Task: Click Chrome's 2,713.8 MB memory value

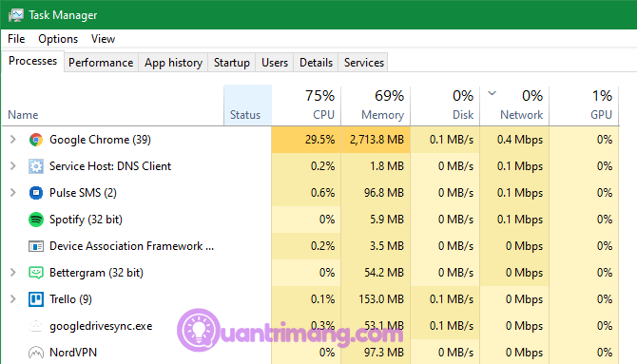Action: tap(376, 140)
